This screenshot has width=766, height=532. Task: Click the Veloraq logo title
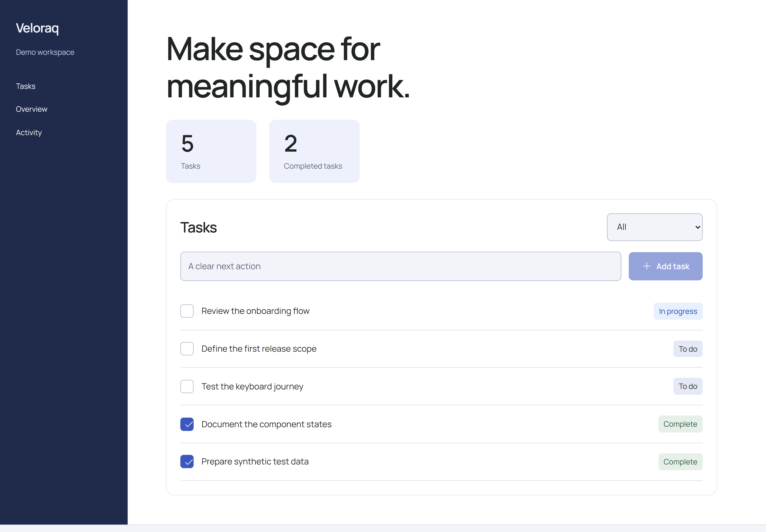(37, 28)
